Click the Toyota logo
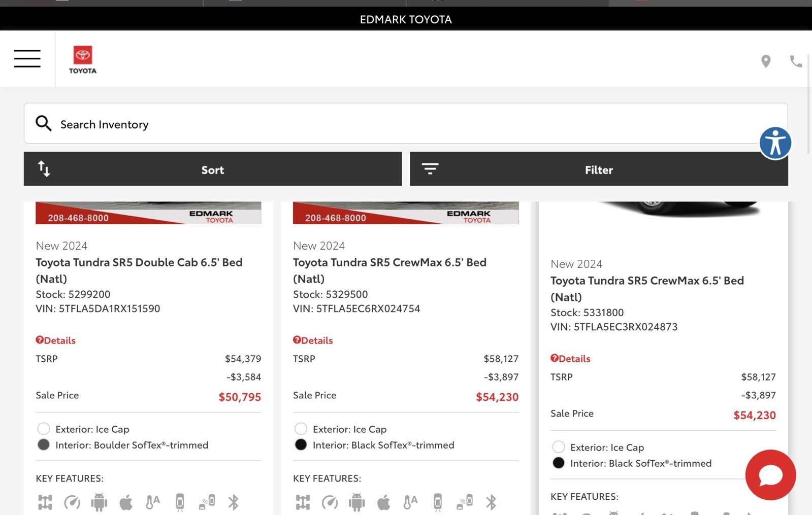This screenshot has height=515, width=812. (83, 60)
